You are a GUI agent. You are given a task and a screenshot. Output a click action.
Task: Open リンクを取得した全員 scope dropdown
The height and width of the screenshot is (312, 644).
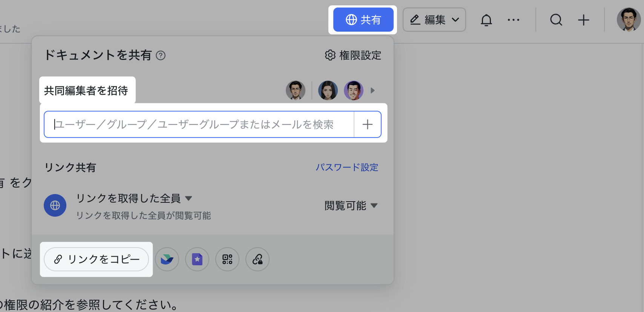tap(134, 198)
